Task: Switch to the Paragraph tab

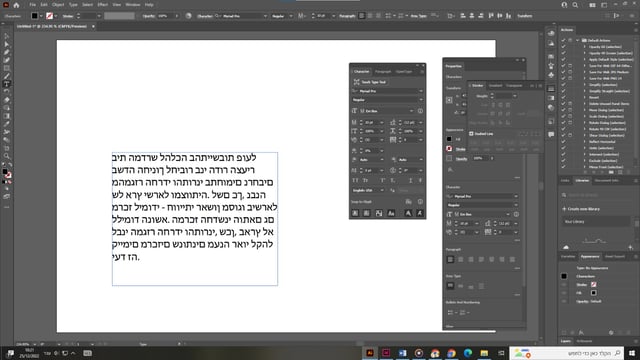Action: [x=383, y=71]
